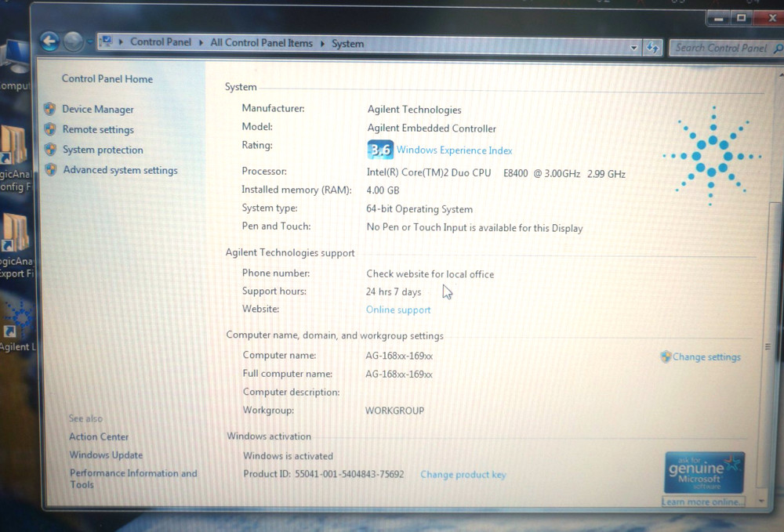Click the 24 hrs 7 days value
Screen dimensions: 784x532
tap(394, 291)
